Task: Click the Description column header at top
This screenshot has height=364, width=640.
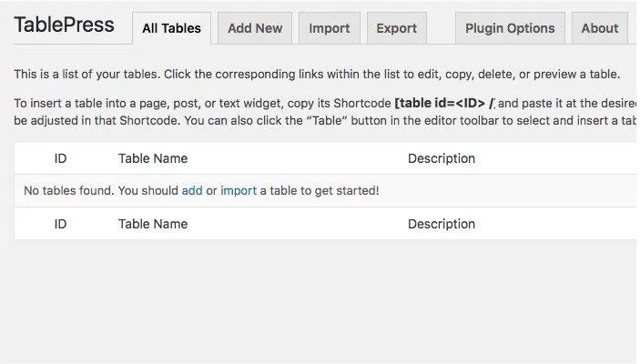Action: coord(442,158)
